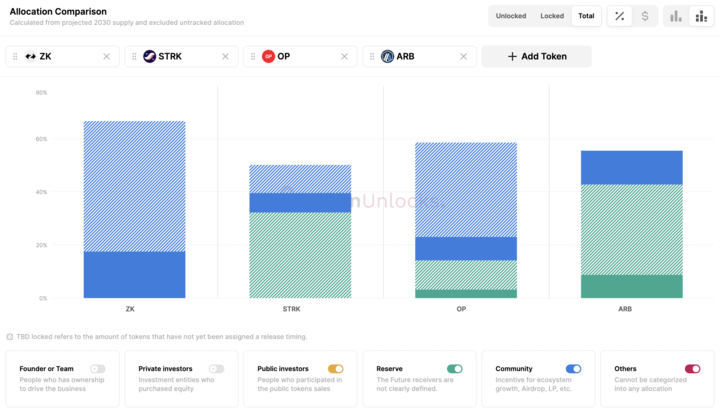Image resolution: width=720 pixels, height=412 pixels.
Task: Remove the OP token chip
Action: tap(344, 56)
